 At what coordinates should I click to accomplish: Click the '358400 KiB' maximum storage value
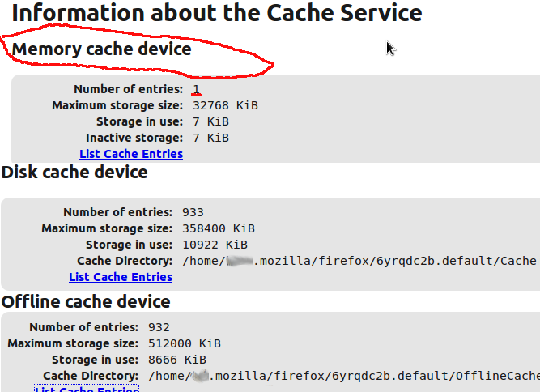[219, 228]
